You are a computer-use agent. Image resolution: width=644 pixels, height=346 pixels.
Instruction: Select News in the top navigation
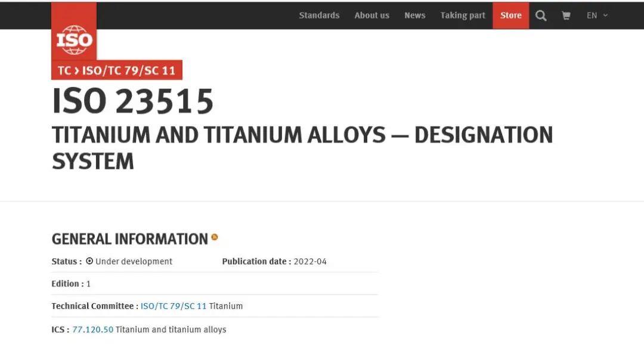coord(414,16)
